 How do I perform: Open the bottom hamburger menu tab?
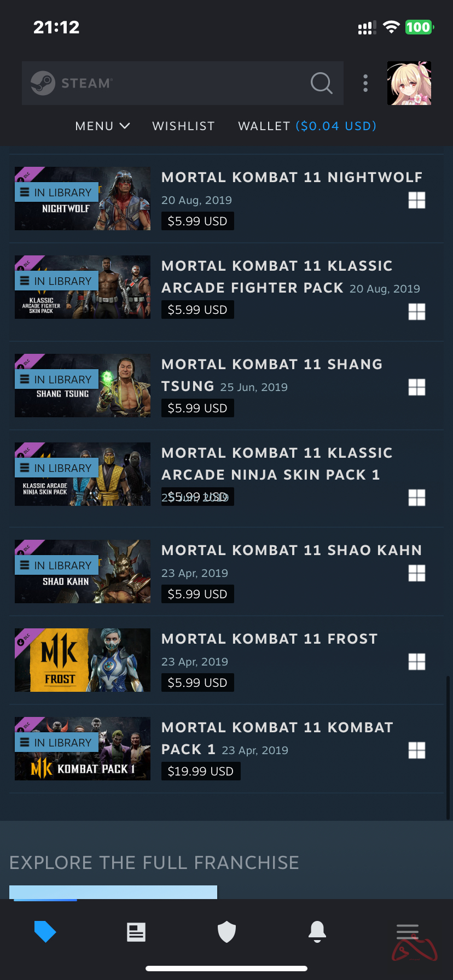tap(408, 932)
